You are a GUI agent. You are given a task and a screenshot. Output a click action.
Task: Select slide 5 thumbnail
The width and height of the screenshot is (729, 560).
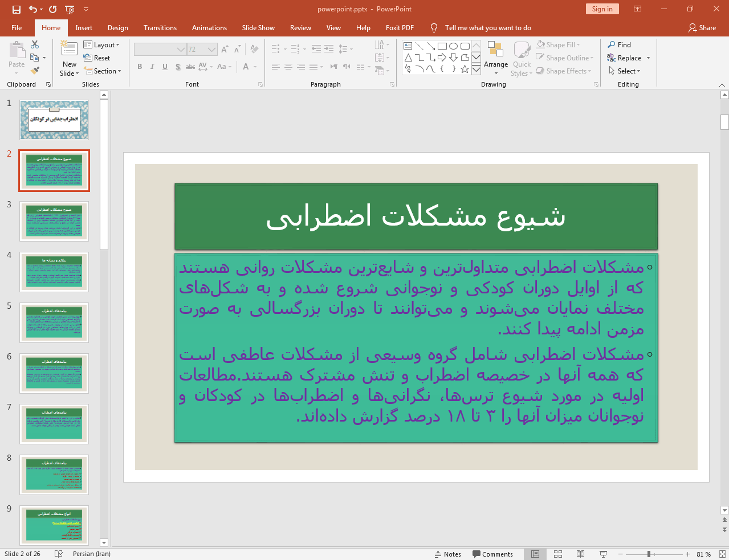point(54,322)
